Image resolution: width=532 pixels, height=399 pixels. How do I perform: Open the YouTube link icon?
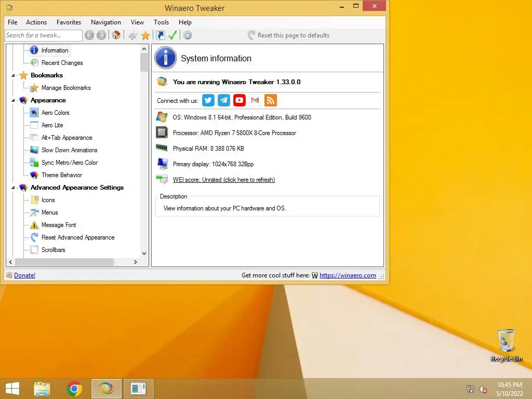click(x=240, y=100)
